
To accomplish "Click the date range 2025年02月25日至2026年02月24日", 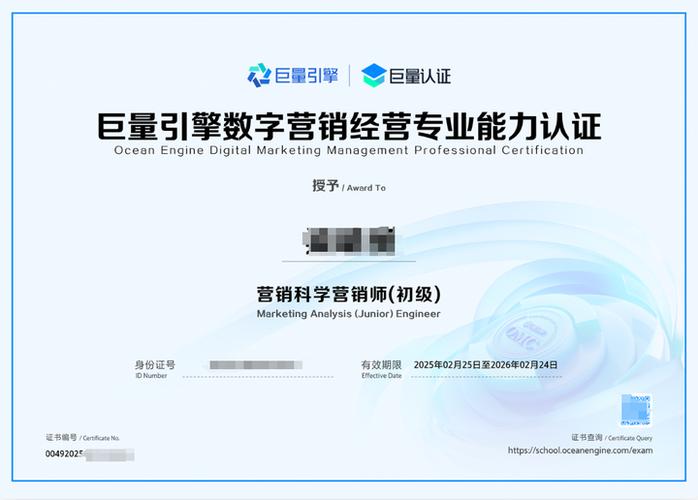I will coord(486,365).
